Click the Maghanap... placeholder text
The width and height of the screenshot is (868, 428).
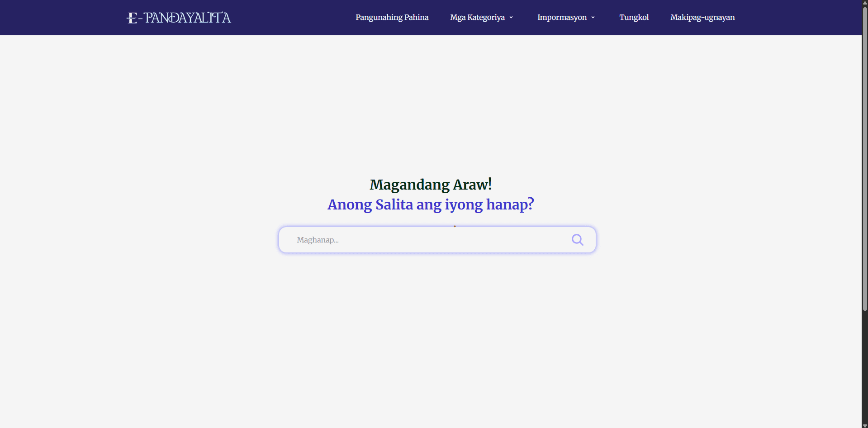(318, 240)
